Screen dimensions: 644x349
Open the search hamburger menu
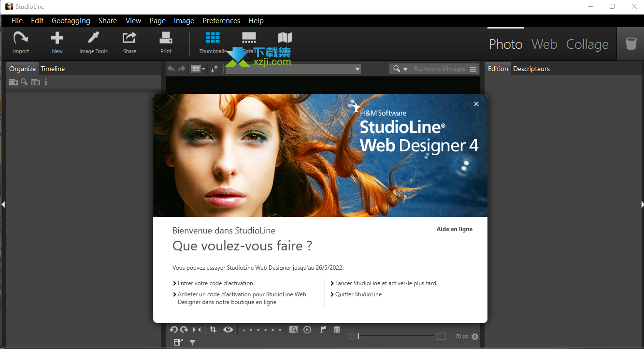pyautogui.click(x=473, y=69)
